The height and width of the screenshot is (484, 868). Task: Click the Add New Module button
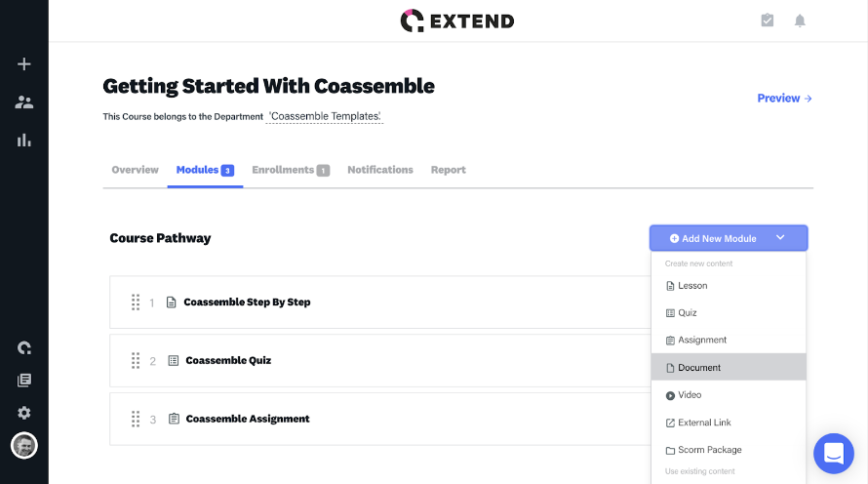[713, 238]
